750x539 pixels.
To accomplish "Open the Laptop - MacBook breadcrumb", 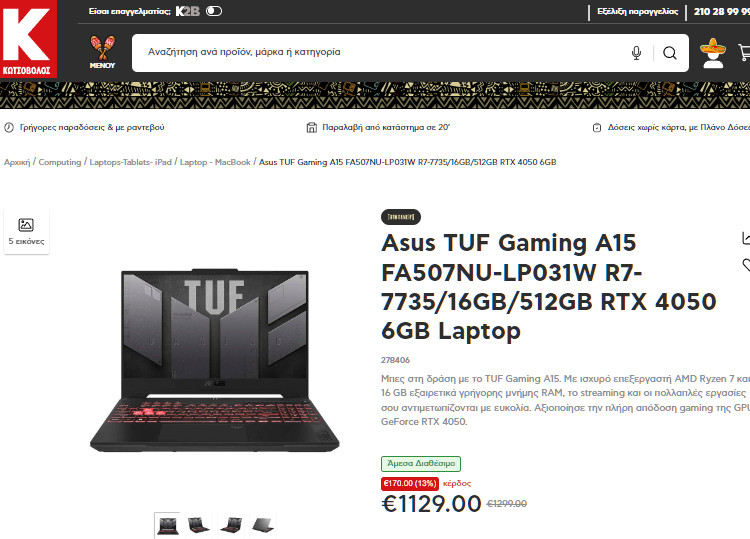I will pos(215,162).
